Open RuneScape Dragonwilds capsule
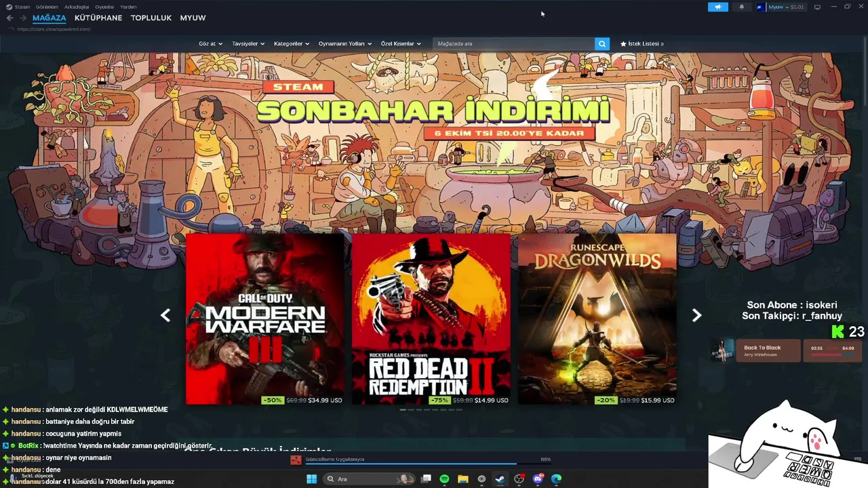The height and width of the screenshot is (488, 868). tap(597, 319)
